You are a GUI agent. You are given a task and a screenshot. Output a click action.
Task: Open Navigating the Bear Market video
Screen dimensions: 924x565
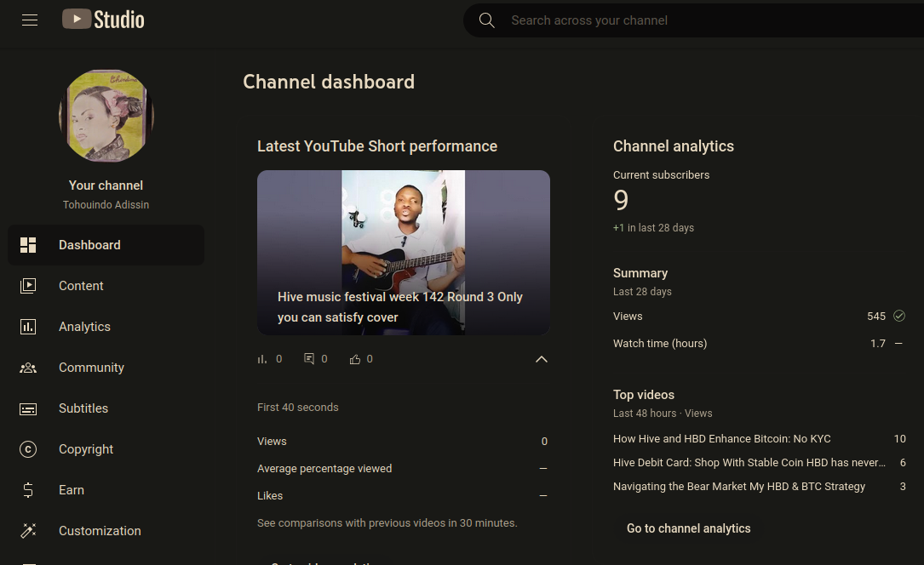pyautogui.click(x=739, y=487)
